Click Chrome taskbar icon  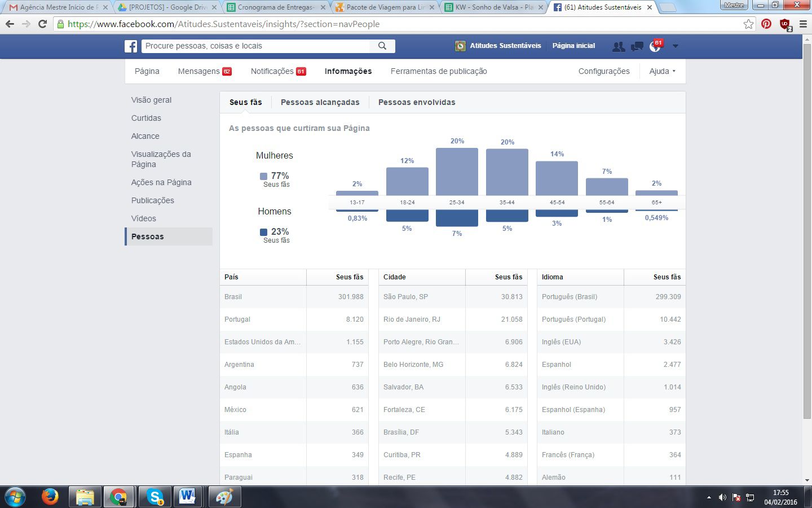tap(118, 497)
